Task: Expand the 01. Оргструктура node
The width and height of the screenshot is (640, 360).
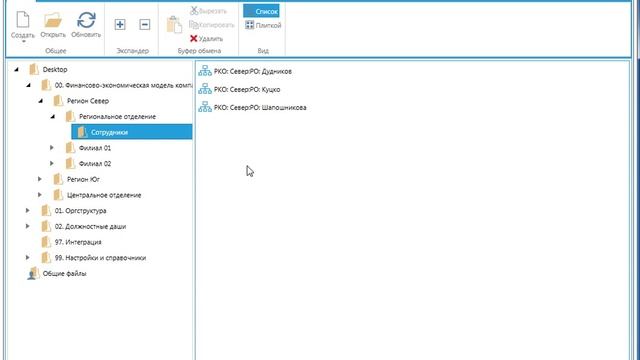Action: pyautogui.click(x=27, y=211)
